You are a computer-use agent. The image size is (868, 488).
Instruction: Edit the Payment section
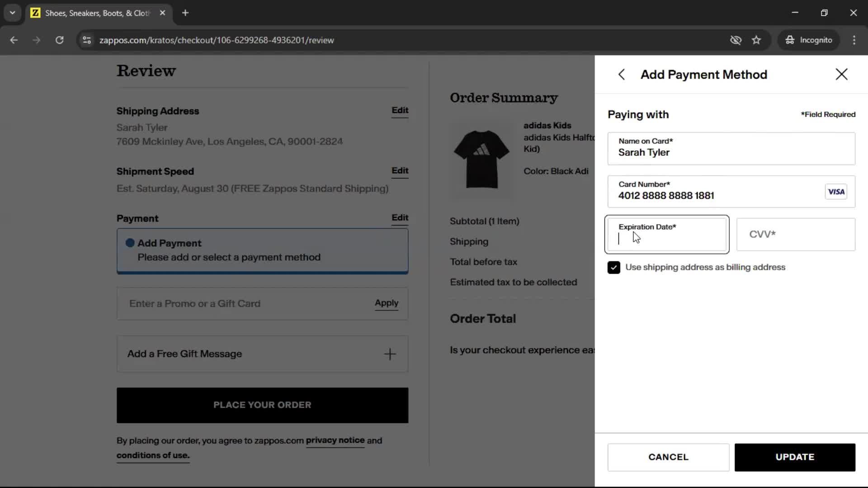400,218
